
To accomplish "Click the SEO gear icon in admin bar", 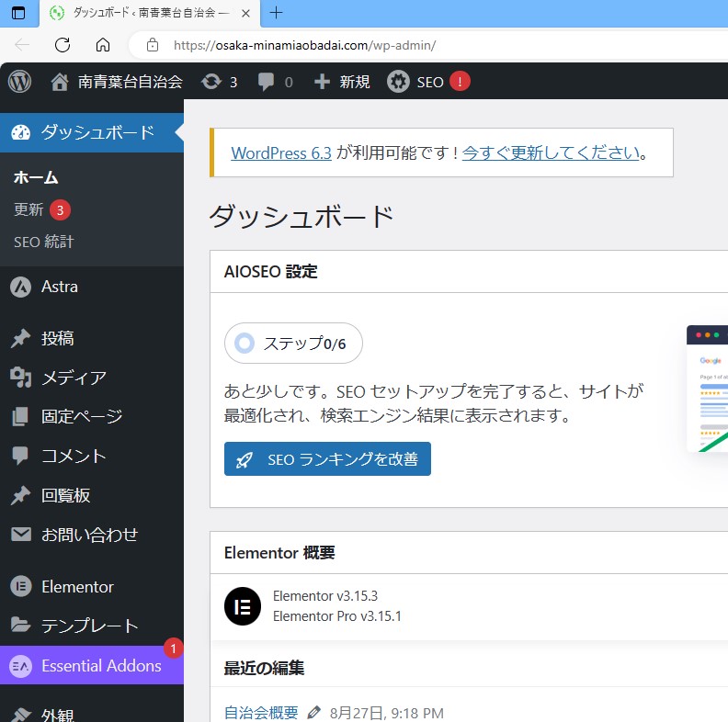I will (399, 82).
